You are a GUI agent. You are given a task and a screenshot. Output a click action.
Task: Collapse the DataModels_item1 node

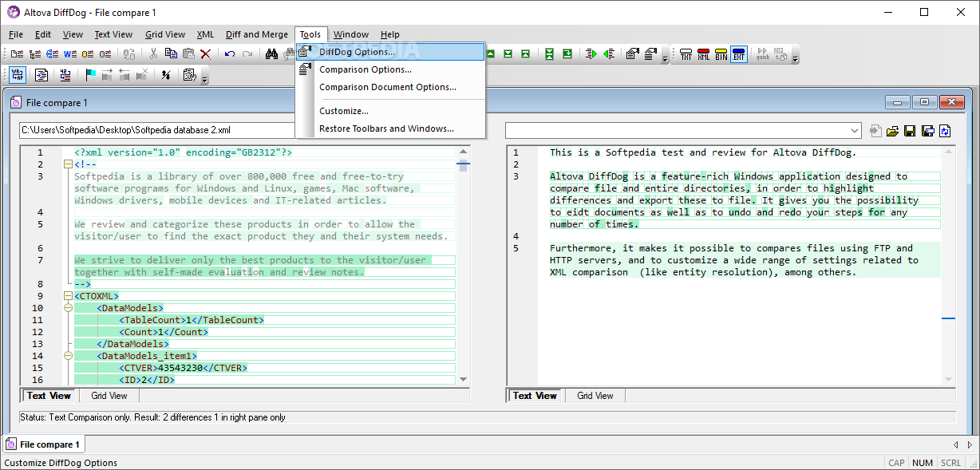68,356
